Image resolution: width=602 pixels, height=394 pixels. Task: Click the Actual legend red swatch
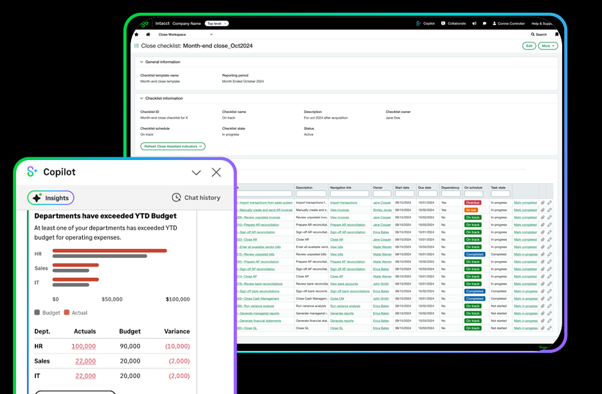(66, 312)
